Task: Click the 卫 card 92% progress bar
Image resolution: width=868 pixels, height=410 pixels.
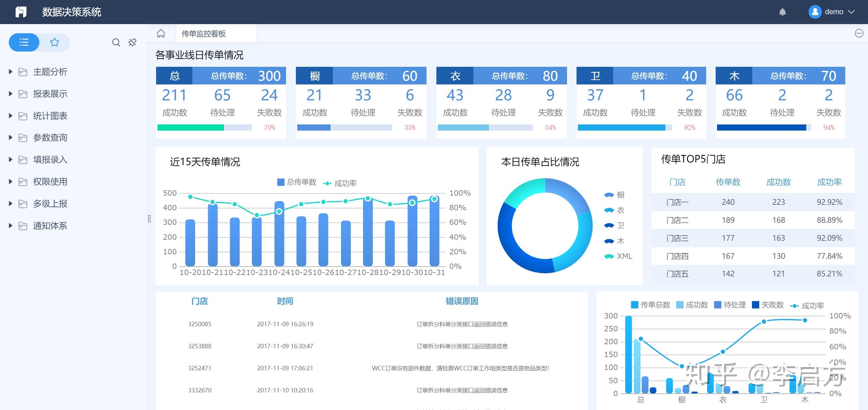Action: point(625,128)
